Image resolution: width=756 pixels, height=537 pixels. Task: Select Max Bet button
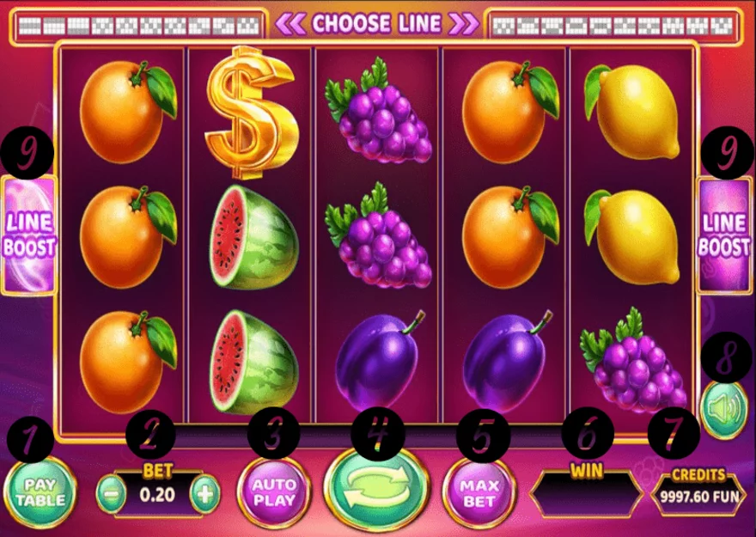pyautogui.click(x=479, y=492)
